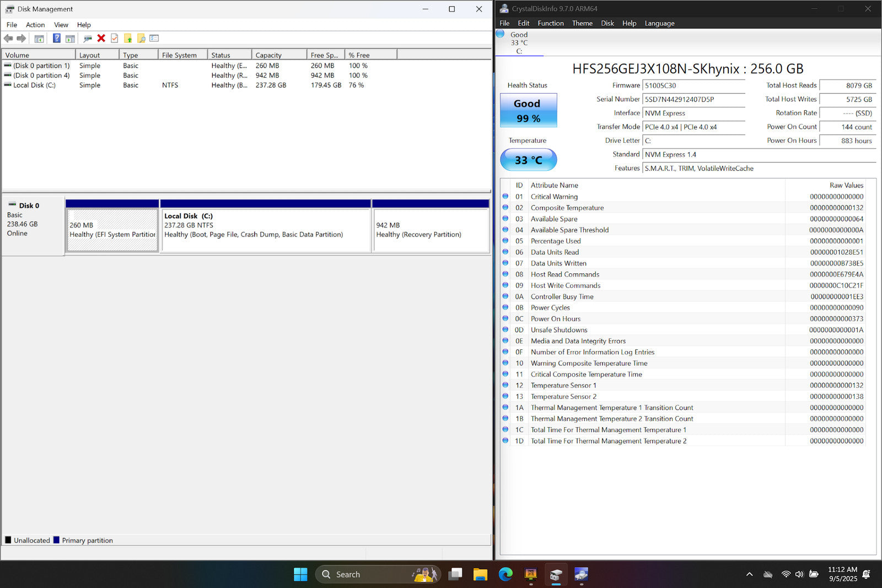Open the volume speaker tray icon
Viewport: 882px width, 588px height.
pos(799,574)
